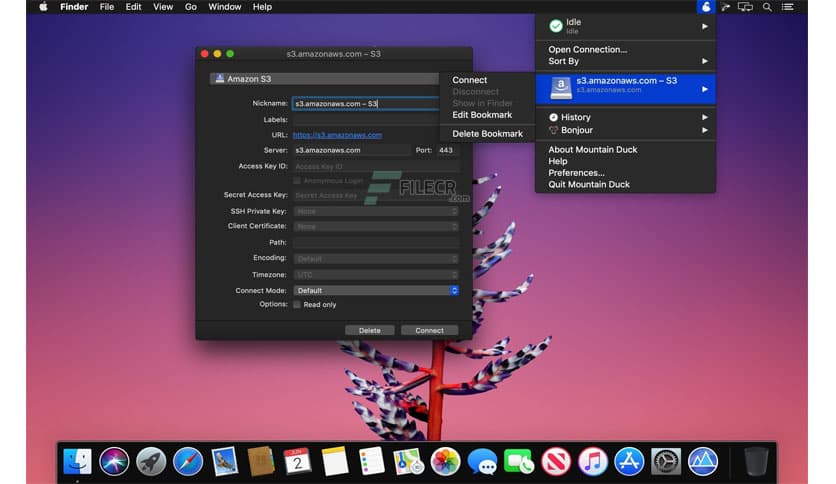The height and width of the screenshot is (484, 836).
Task: Click into the Access Key ID field
Action: pos(376,167)
